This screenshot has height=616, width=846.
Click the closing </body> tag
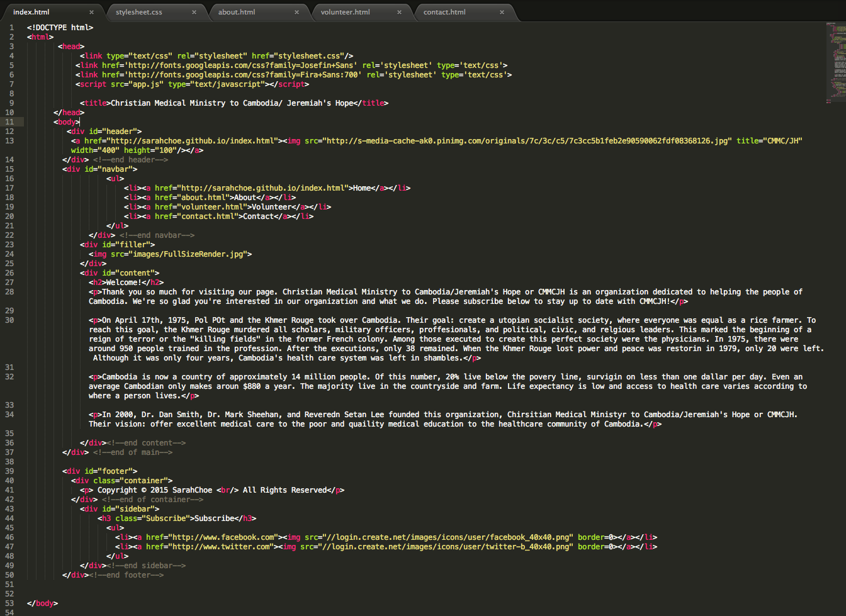42,603
